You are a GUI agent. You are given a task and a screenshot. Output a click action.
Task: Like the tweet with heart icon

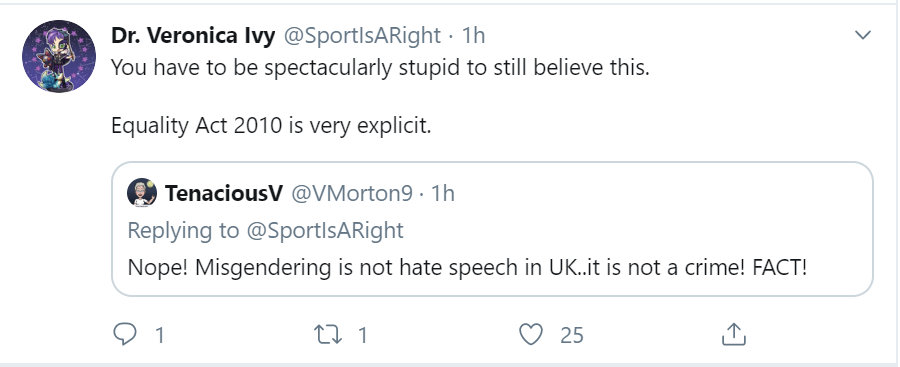531,334
